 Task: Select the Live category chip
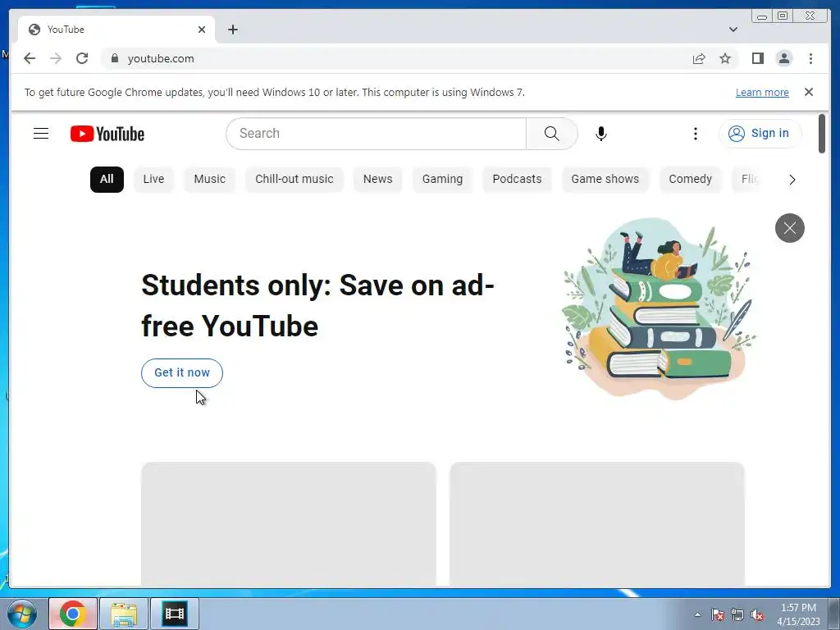tap(153, 179)
